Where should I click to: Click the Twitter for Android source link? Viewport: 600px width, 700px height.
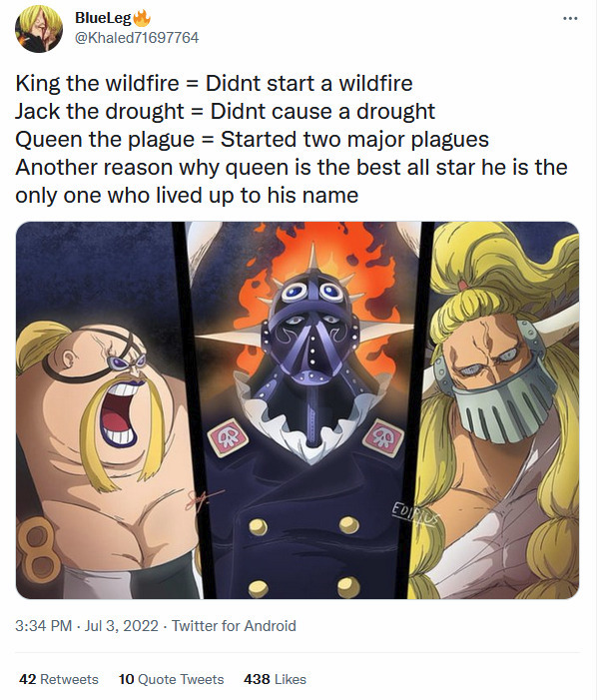click(x=234, y=626)
